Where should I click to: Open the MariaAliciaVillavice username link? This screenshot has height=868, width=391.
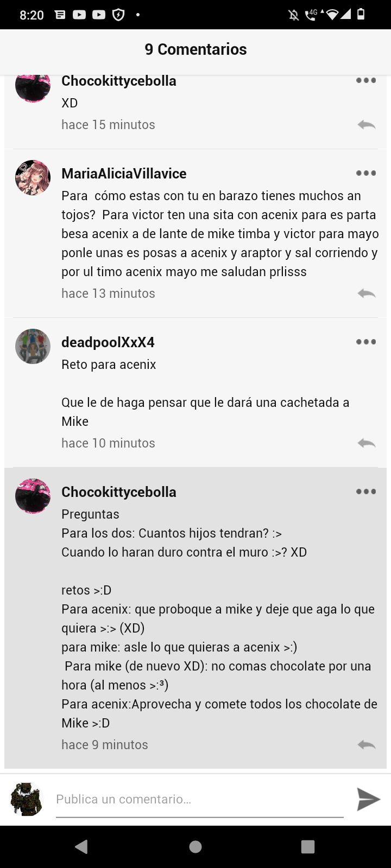124,174
